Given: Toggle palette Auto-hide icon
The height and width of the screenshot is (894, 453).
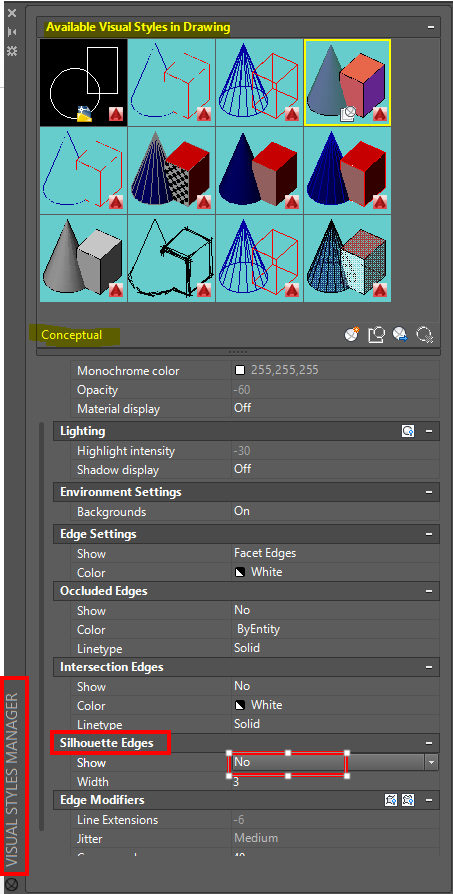Looking at the screenshot, I should (x=12, y=32).
